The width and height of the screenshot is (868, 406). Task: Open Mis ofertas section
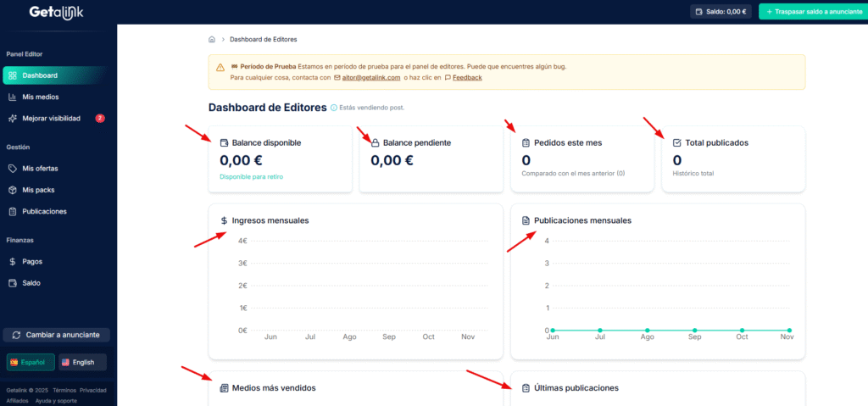click(x=57, y=169)
